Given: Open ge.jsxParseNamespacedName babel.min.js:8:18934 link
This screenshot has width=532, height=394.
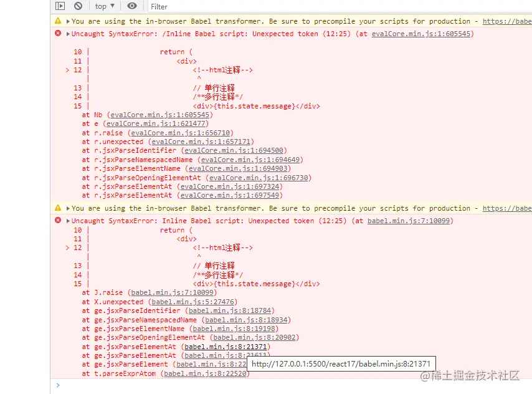Looking at the screenshot, I should tap(246, 320).
